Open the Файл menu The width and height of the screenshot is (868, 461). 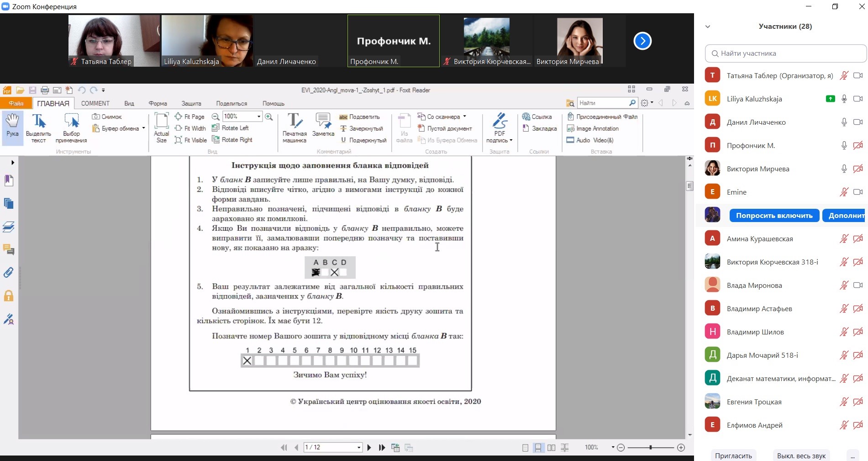click(x=16, y=103)
